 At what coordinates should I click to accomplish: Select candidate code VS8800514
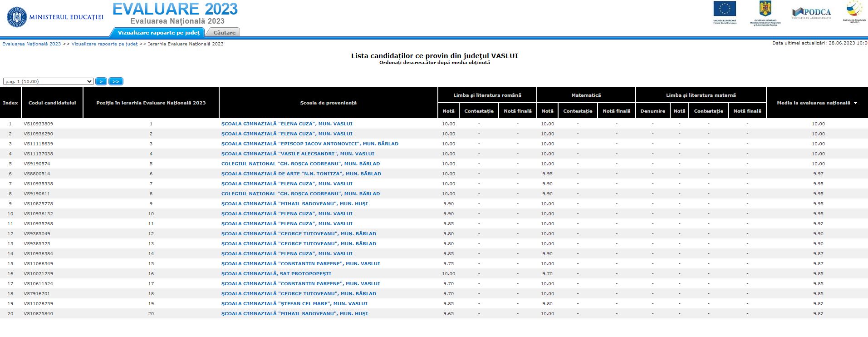(x=37, y=173)
